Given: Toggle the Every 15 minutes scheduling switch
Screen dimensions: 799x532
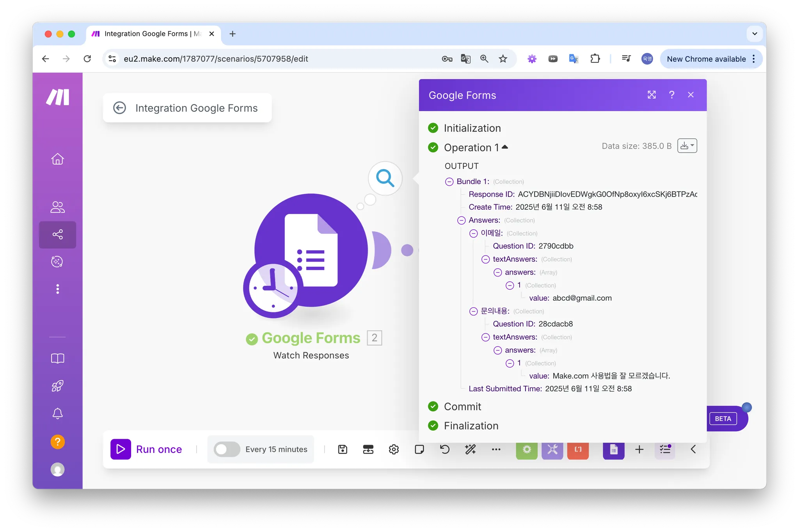Looking at the screenshot, I should 227,449.
